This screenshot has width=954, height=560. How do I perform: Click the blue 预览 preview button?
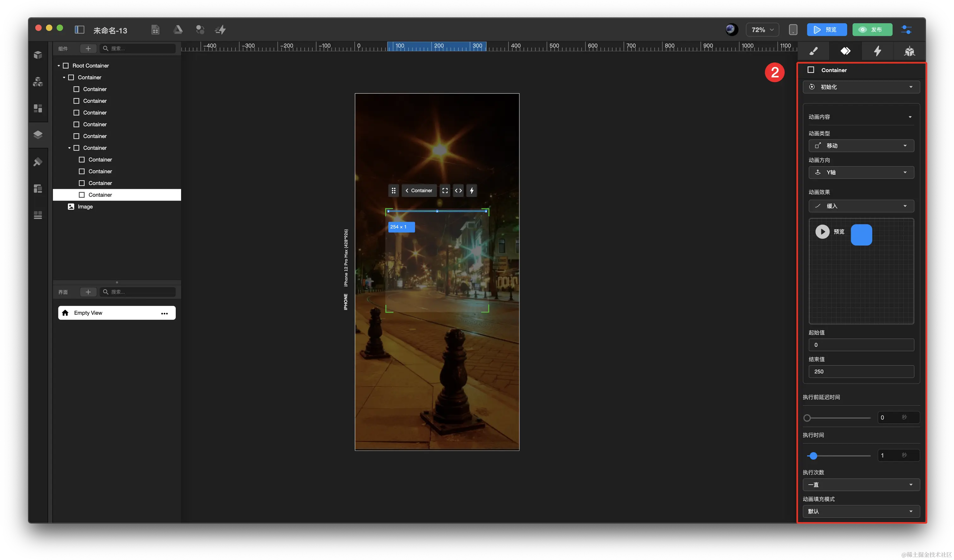pos(827,30)
